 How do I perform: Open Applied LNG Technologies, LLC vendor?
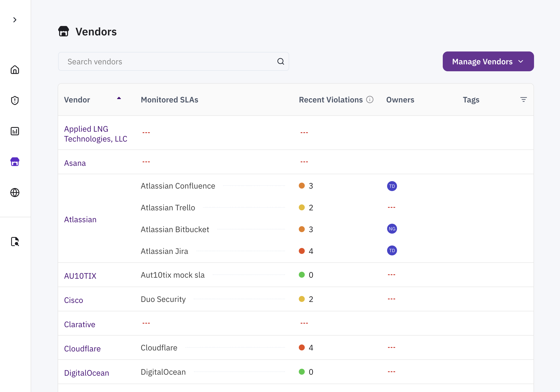point(95,134)
